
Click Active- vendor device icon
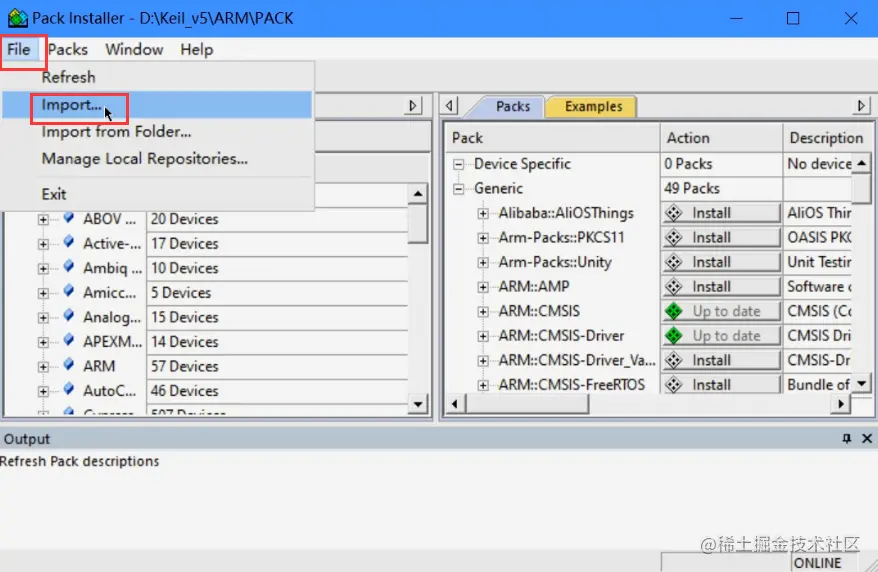pos(69,242)
